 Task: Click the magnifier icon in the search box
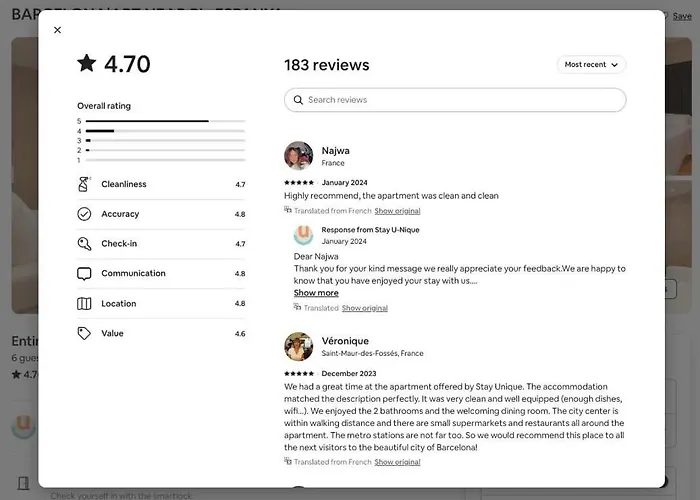click(x=298, y=100)
